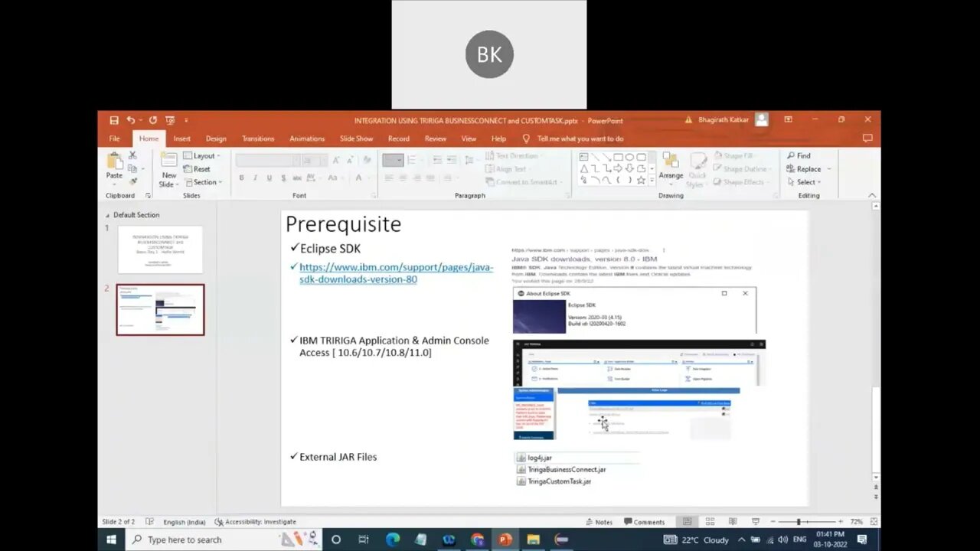The height and width of the screenshot is (551, 980).
Task: Click the font name box
Action: (267, 160)
